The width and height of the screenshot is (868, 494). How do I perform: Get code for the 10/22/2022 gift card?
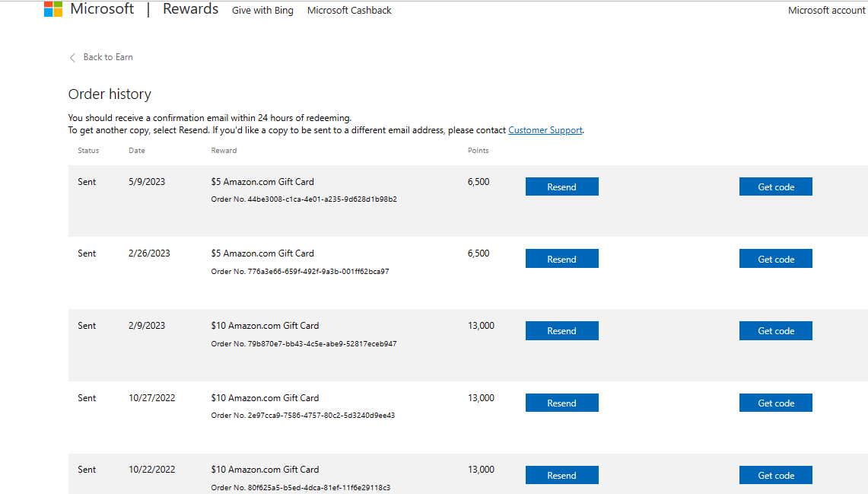click(x=775, y=474)
